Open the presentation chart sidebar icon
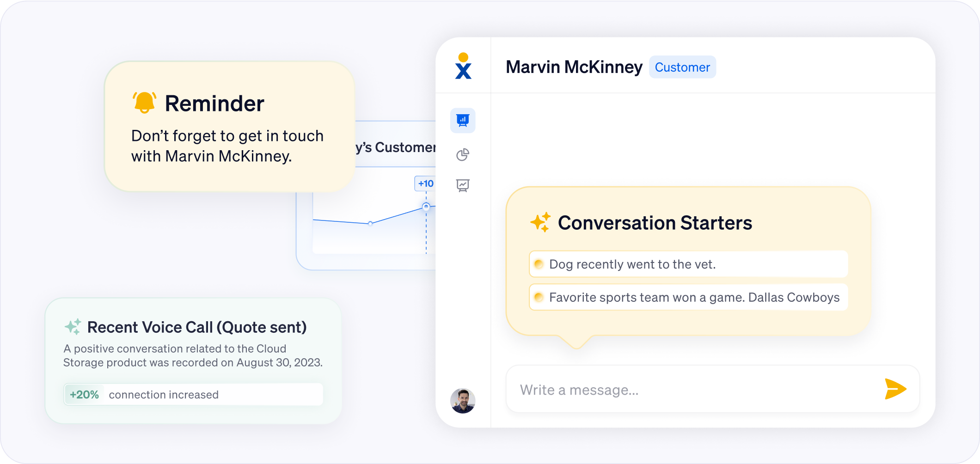This screenshot has width=980, height=464. pyautogui.click(x=463, y=121)
